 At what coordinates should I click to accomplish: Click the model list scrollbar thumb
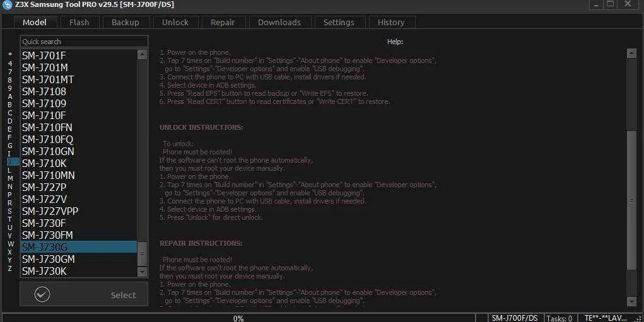click(142, 253)
